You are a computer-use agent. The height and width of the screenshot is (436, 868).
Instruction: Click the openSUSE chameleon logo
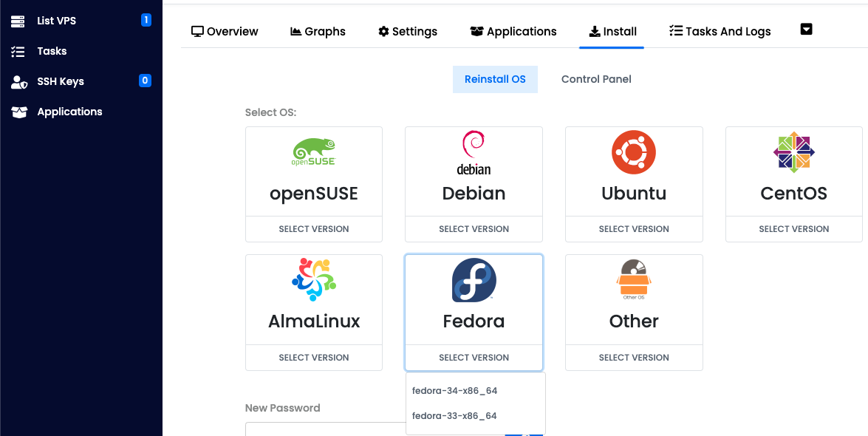[x=314, y=151]
